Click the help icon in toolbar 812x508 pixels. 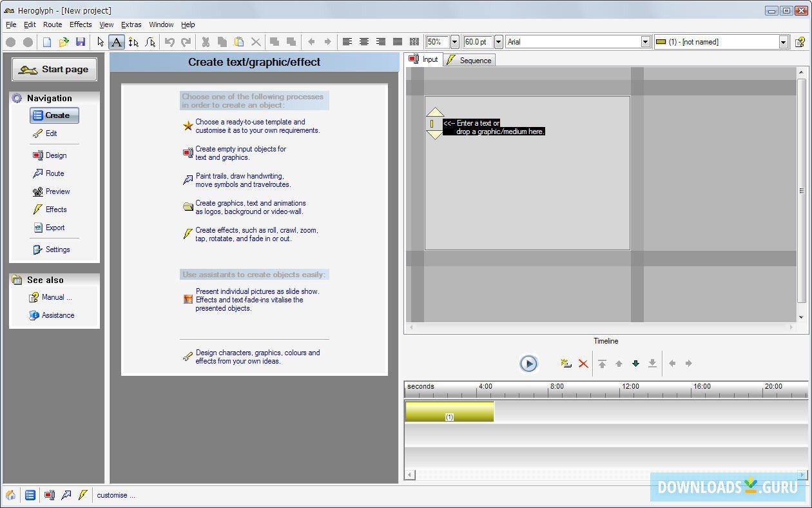800,42
